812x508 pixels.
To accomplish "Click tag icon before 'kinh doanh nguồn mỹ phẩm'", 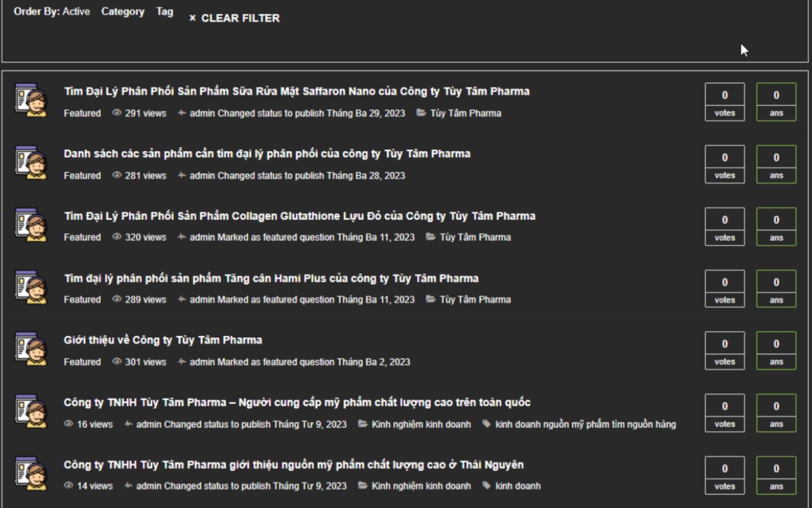I will point(487,424).
